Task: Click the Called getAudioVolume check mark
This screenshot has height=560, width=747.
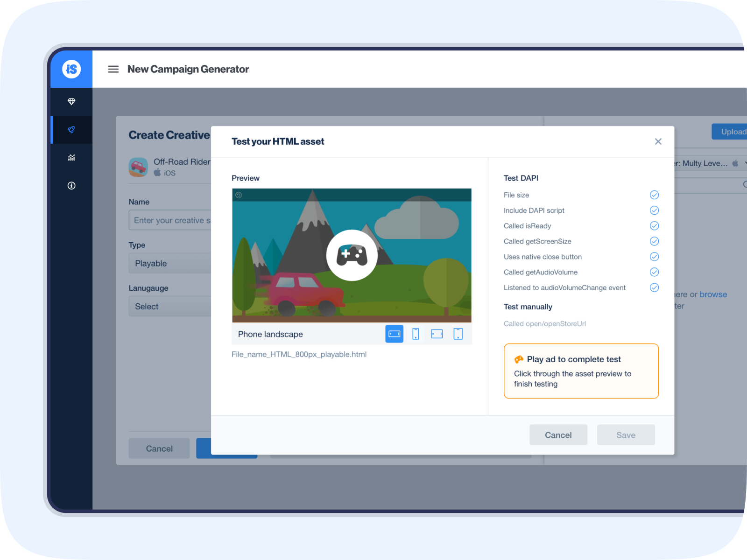Action: pos(655,272)
